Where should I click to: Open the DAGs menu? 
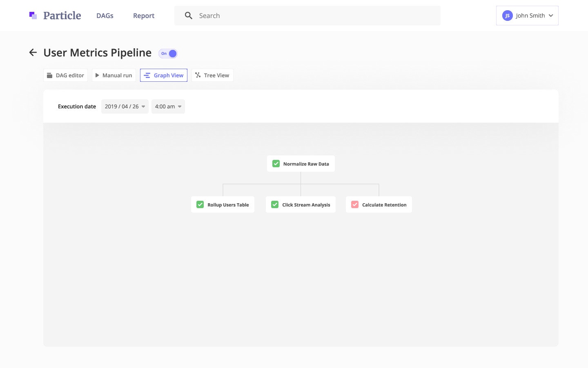(105, 16)
